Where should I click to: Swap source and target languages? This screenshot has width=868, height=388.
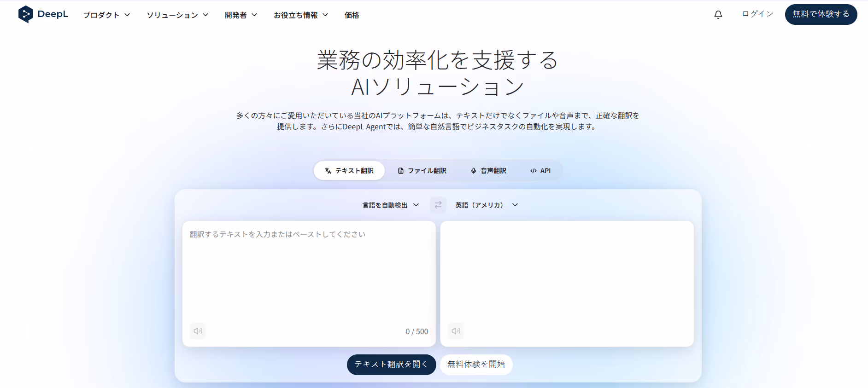(438, 205)
